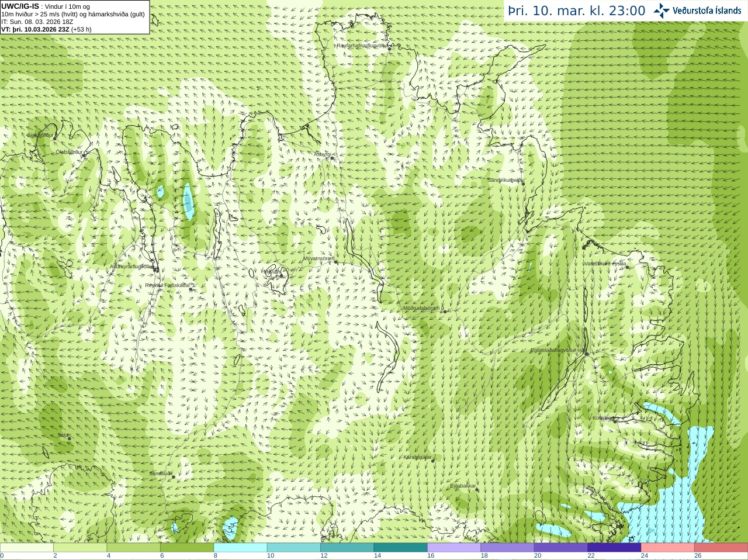
Task: Select the 10–12 m/s teal legend swatch
Action: pyautogui.click(x=293, y=548)
